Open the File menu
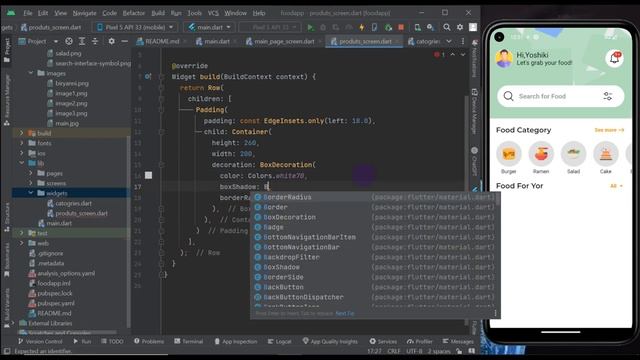 coord(28,13)
